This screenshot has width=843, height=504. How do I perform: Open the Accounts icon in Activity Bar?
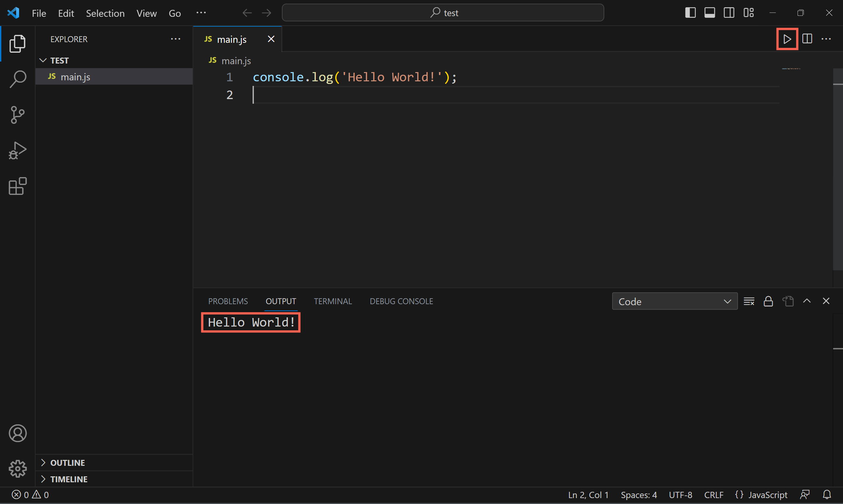click(x=18, y=433)
